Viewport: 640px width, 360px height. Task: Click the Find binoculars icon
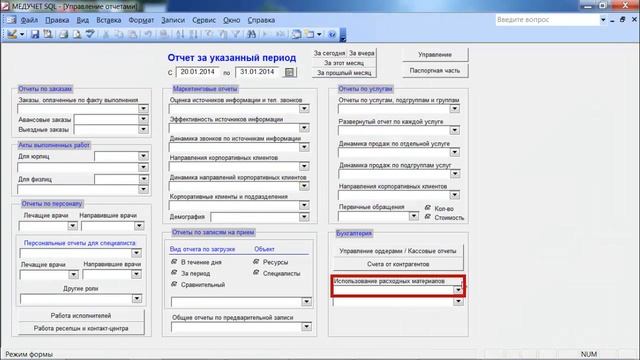[x=251, y=34]
